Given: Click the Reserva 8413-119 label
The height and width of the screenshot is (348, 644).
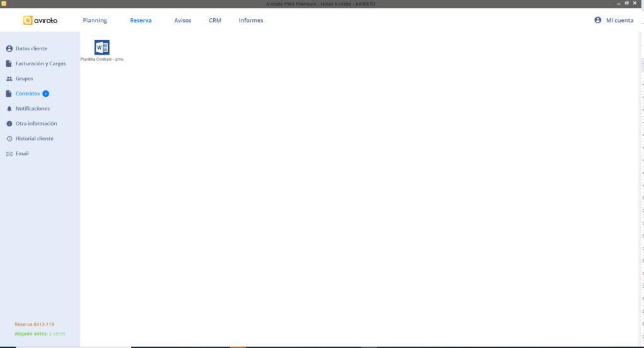Looking at the screenshot, I should pos(35,324).
